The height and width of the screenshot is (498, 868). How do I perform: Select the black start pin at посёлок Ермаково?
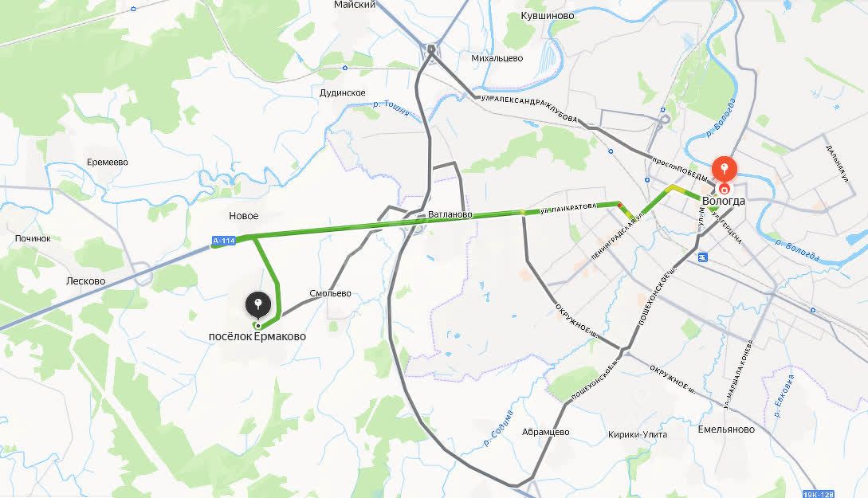click(258, 305)
